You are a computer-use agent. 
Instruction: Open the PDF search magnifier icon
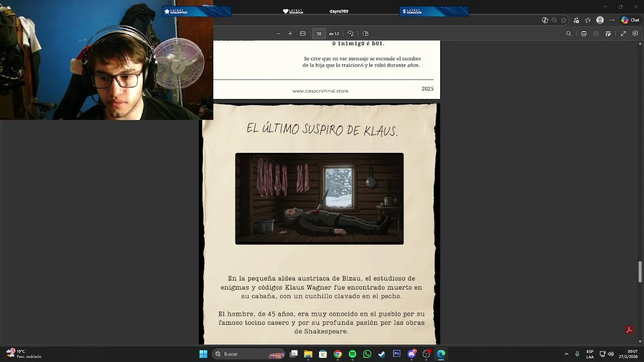569,34
